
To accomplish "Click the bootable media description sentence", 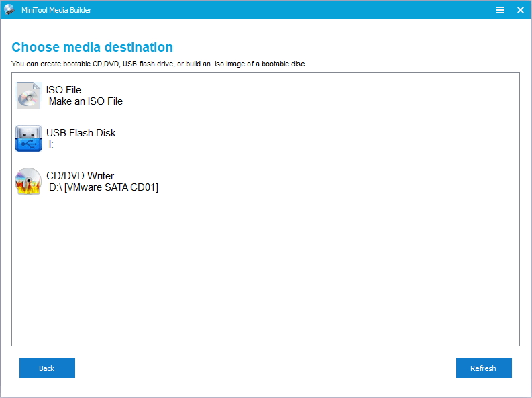I will (x=159, y=64).
